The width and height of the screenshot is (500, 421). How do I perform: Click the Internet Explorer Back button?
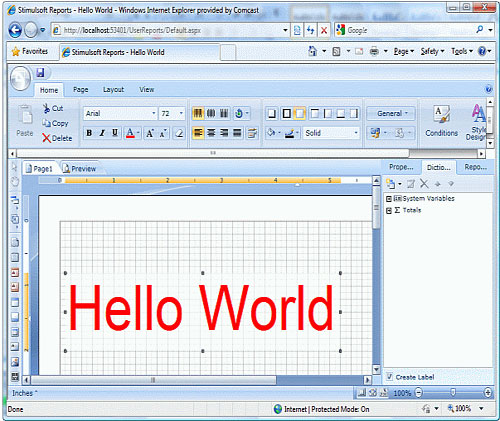15,30
